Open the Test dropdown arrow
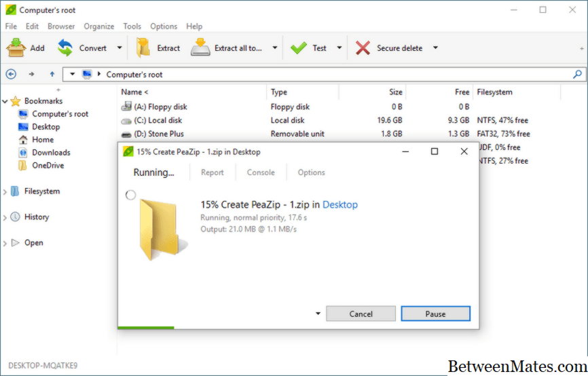 pyautogui.click(x=339, y=48)
